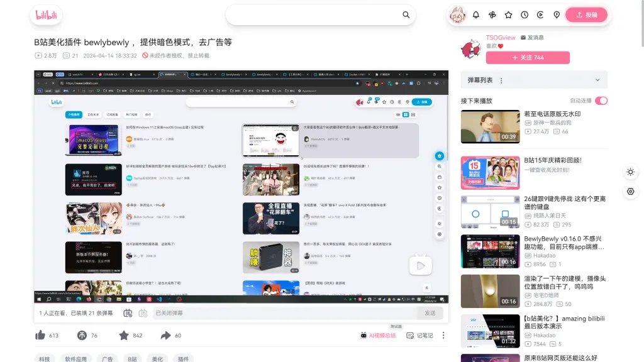Share the video with arrow icon

tap(165, 336)
